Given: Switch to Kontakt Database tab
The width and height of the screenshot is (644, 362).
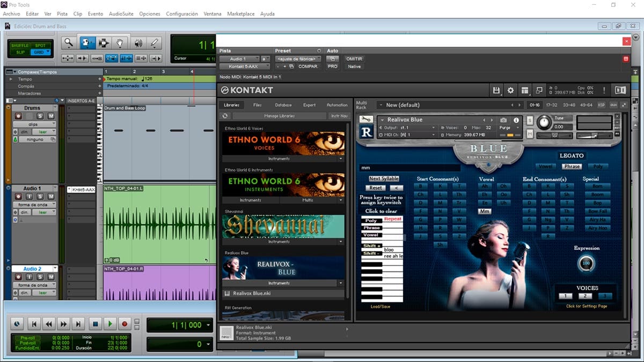Looking at the screenshot, I should point(283,105).
